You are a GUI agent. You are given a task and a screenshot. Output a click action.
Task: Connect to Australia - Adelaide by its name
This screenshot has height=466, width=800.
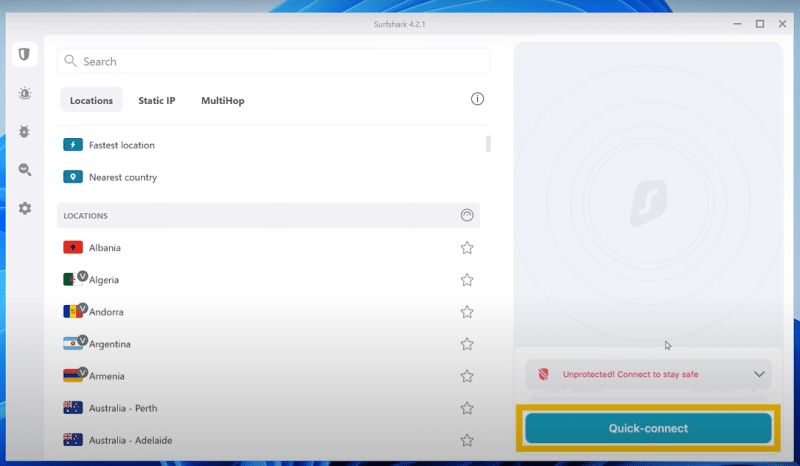click(131, 440)
